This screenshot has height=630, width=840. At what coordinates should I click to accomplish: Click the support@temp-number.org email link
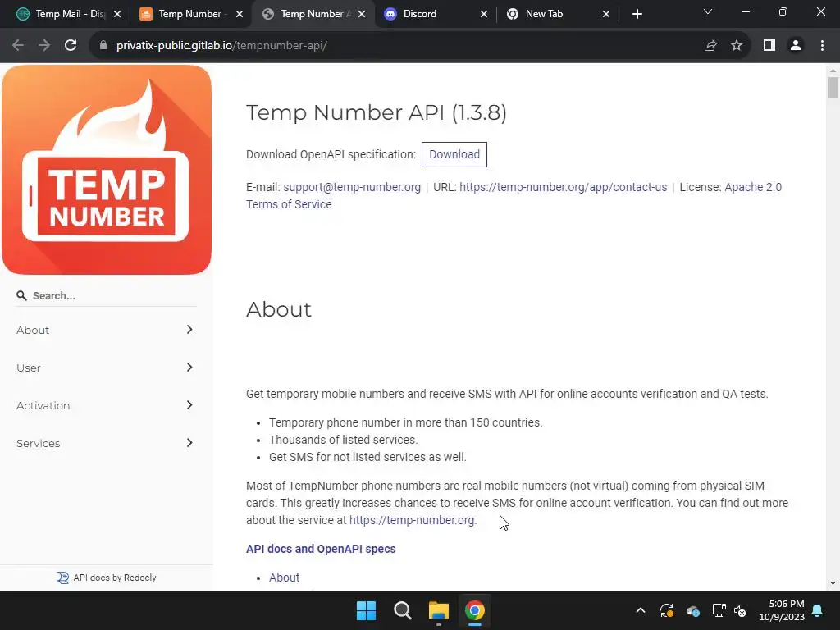(352, 187)
